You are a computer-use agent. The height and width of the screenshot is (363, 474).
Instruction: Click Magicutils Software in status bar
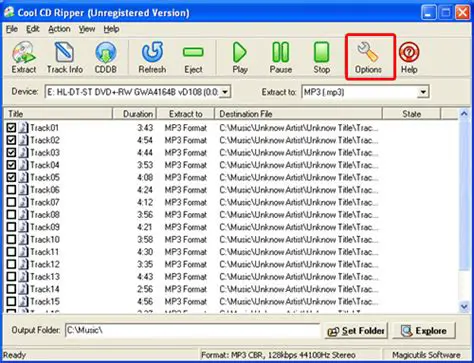pos(426,355)
